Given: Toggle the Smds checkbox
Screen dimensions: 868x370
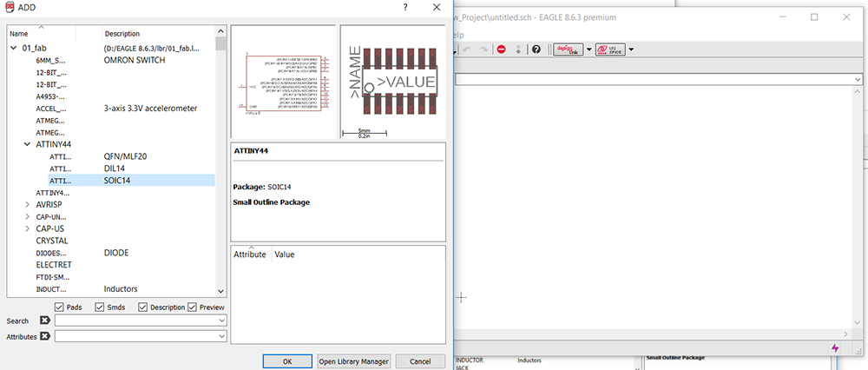Looking at the screenshot, I should click(100, 307).
